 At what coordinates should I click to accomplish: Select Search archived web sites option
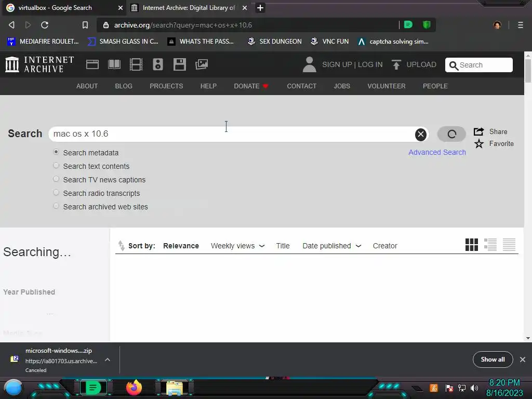(x=56, y=206)
